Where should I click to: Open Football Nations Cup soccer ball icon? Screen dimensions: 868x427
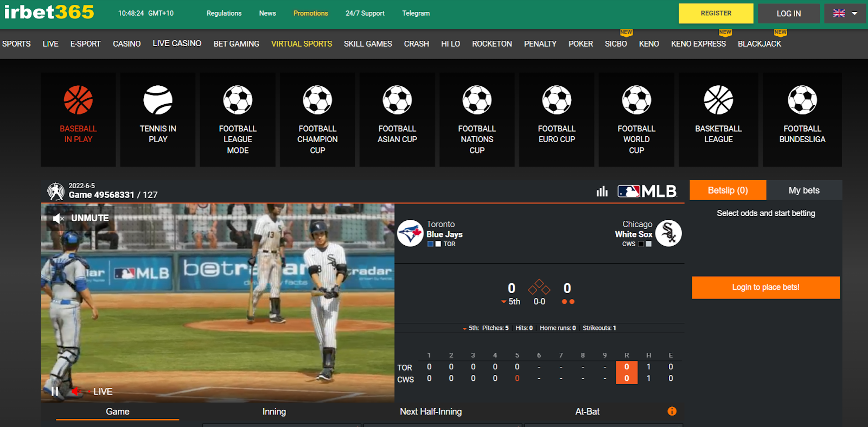click(x=477, y=100)
